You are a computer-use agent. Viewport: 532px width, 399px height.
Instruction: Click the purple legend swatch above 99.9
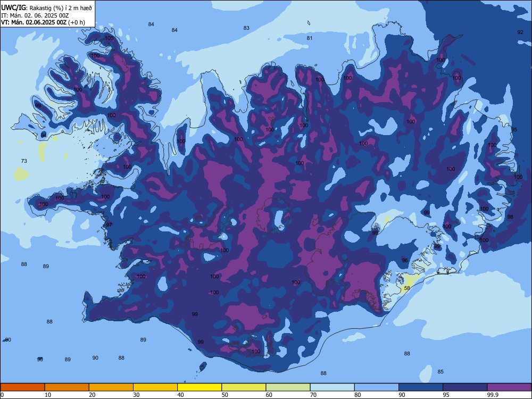point(509,387)
